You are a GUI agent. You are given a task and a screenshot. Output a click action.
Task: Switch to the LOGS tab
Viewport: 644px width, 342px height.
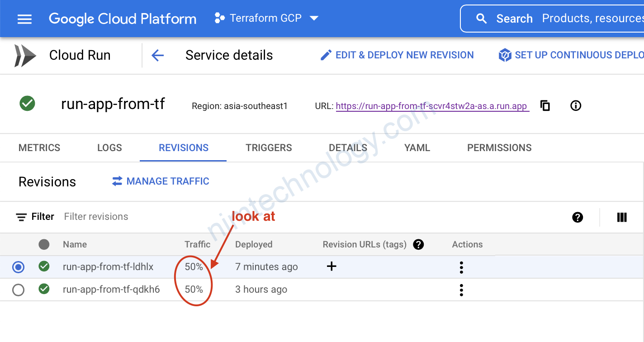click(109, 148)
